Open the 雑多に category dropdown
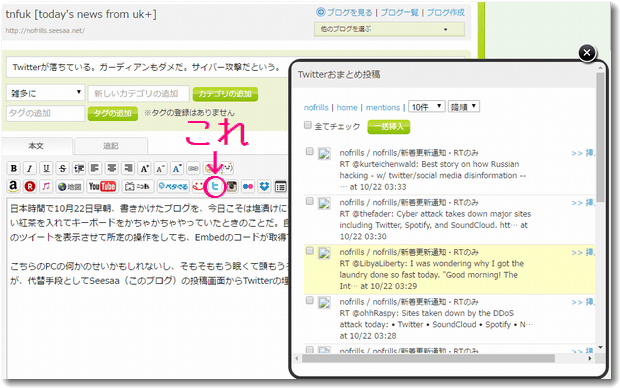This screenshot has width=620, height=388. click(45, 93)
